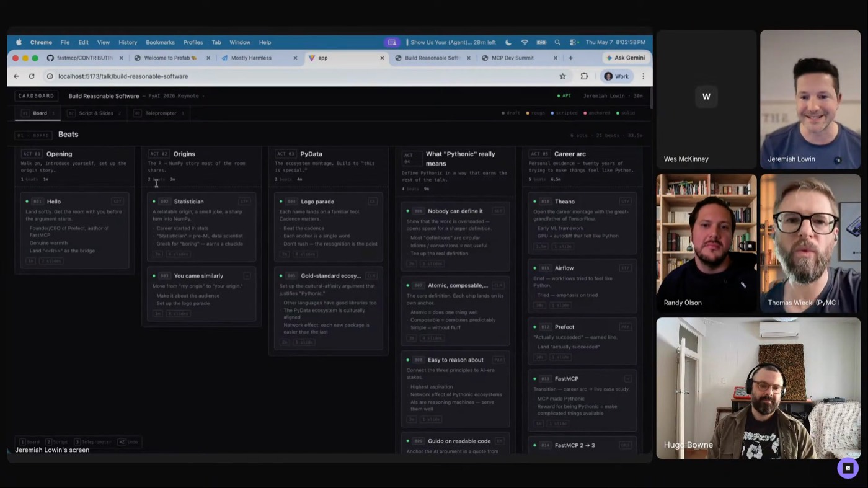The height and width of the screenshot is (488, 868).
Task: Click the anchored status legend item
Action: pos(596,113)
